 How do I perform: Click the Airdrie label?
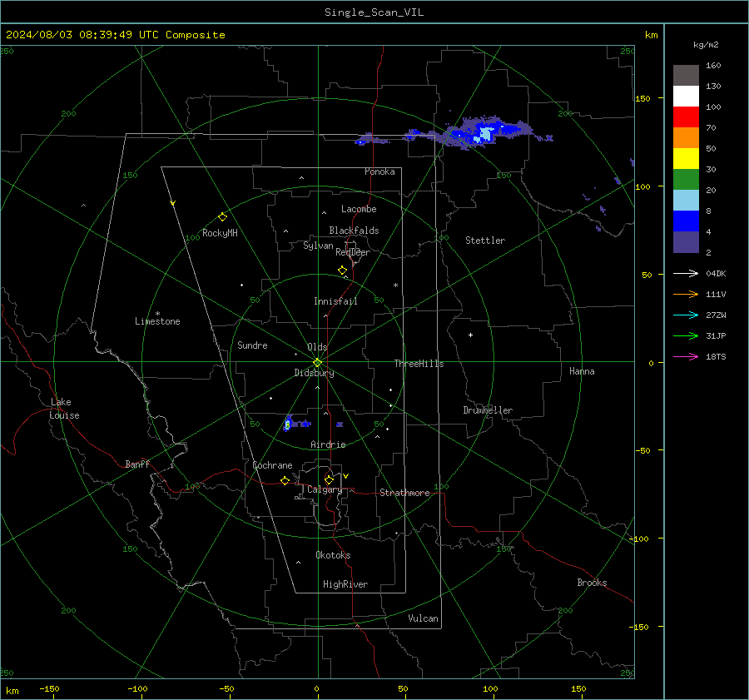point(328,444)
